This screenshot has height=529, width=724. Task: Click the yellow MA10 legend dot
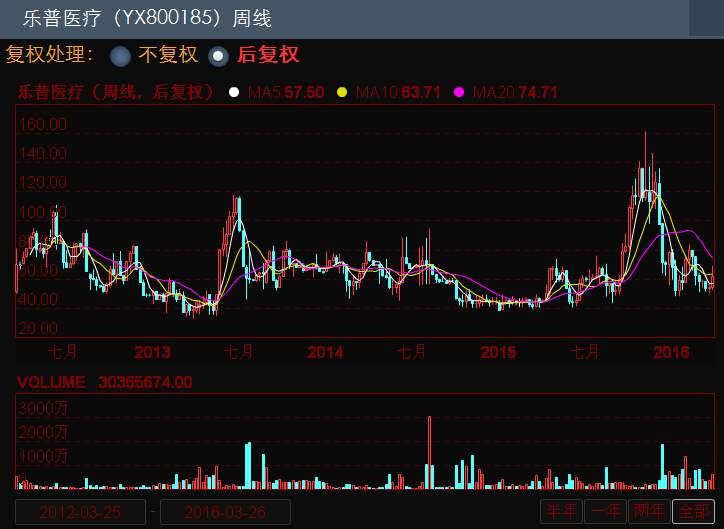[x=342, y=93]
